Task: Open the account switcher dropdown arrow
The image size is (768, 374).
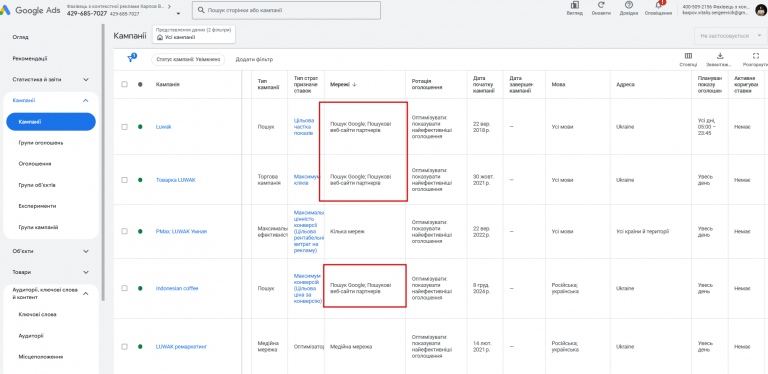Action: [178, 14]
